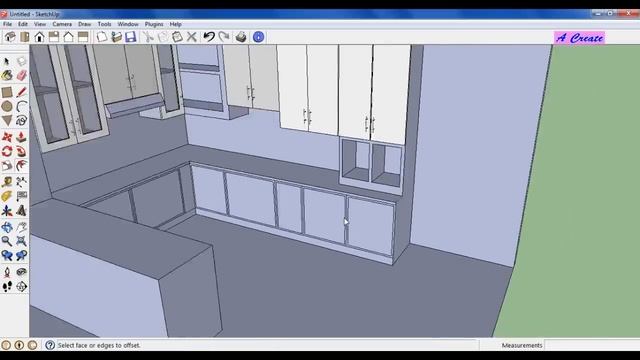Image resolution: width=640 pixels, height=360 pixels.
Task: Print the model with printer icon
Action: [x=241, y=37]
